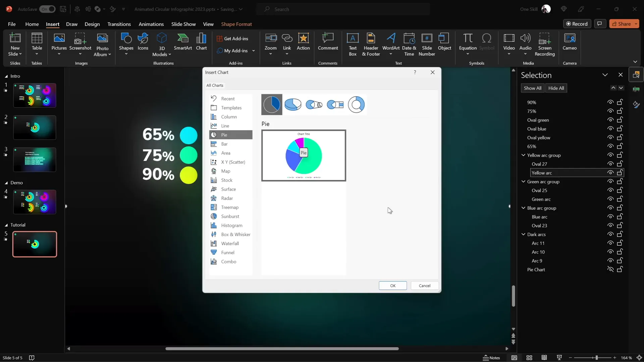Open the Cameo camera feature
The height and width of the screenshot is (362, 644).
click(x=570, y=42)
